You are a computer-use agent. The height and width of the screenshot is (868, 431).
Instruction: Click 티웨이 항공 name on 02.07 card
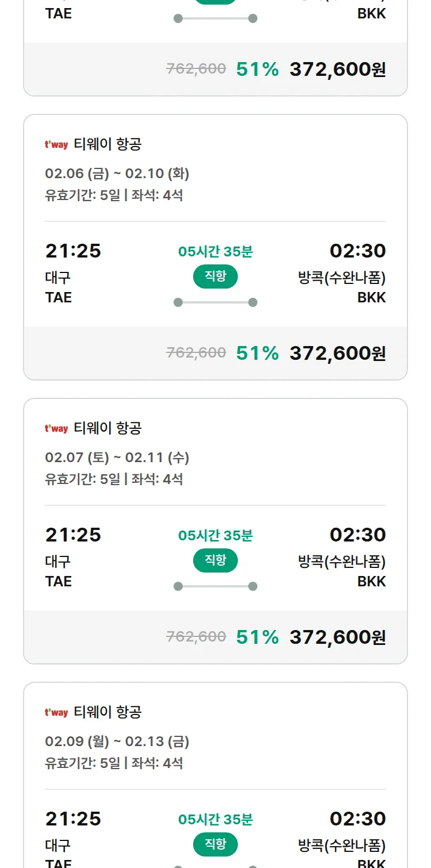pyautogui.click(x=107, y=428)
